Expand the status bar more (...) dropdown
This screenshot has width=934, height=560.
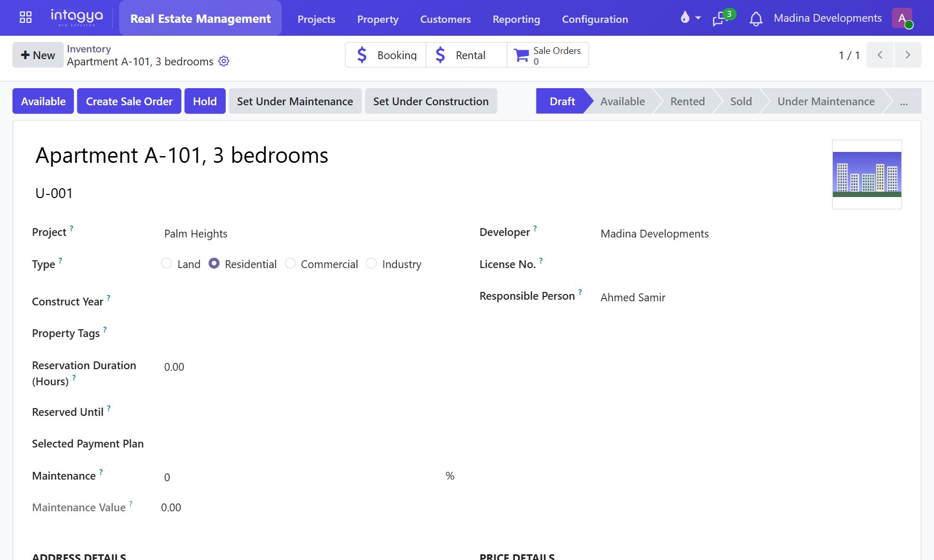904,101
